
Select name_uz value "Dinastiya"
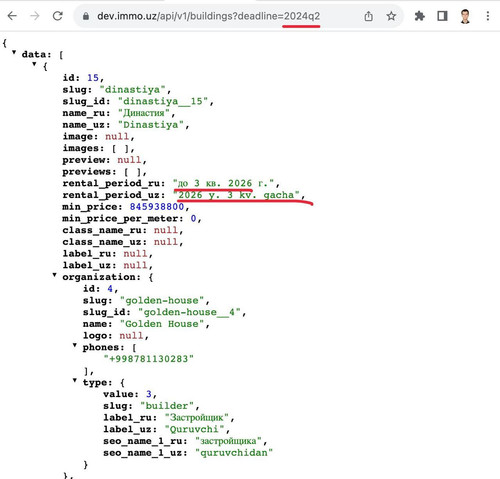tap(151, 125)
